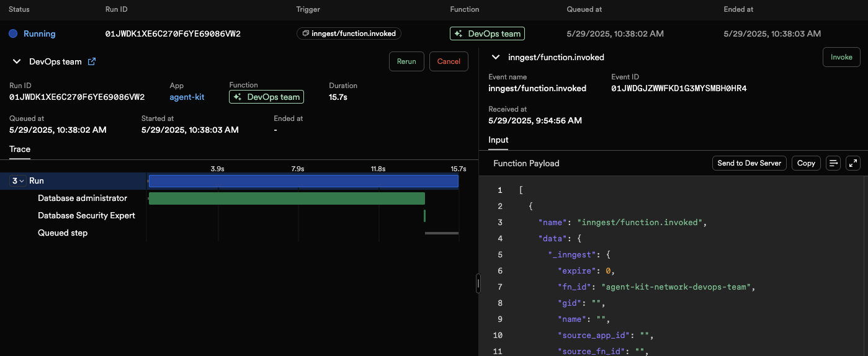Expand Function Payload to fullscreen

click(853, 163)
